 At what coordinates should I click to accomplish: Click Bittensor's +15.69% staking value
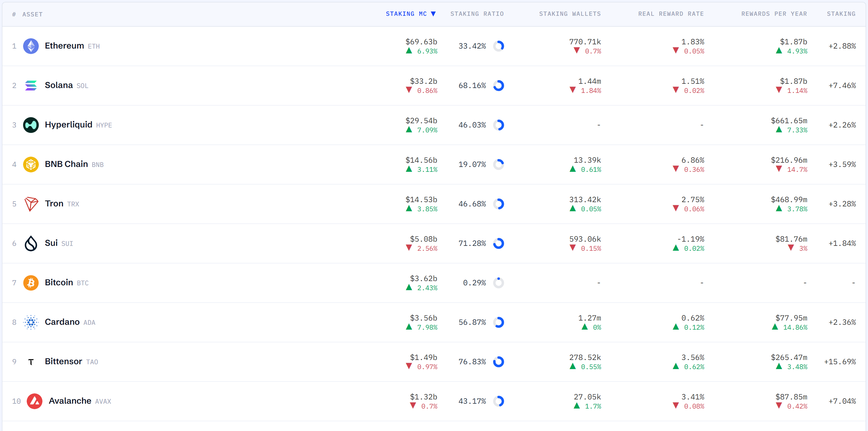(x=840, y=362)
